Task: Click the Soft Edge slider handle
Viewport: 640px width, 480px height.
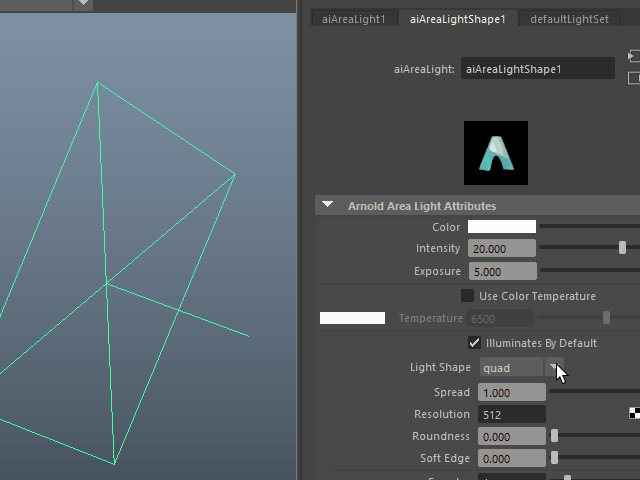Action: pyautogui.click(x=554, y=458)
